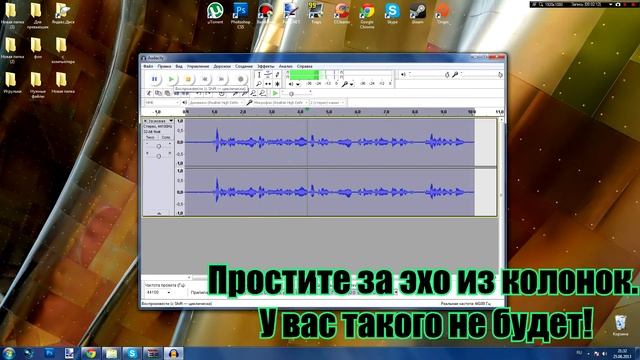Screen dimensions: 640x360
Task: Collapse the track with the bottom arrow
Action: point(159,213)
